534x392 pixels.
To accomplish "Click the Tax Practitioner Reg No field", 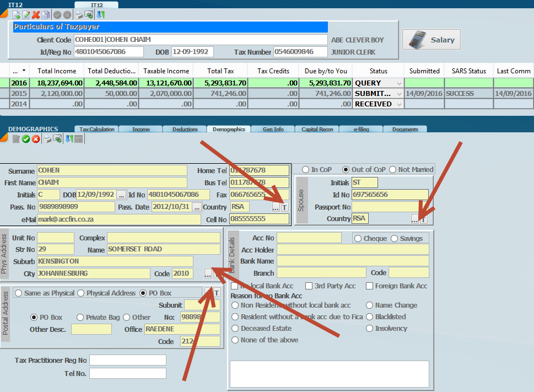I will [x=127, y=360].
